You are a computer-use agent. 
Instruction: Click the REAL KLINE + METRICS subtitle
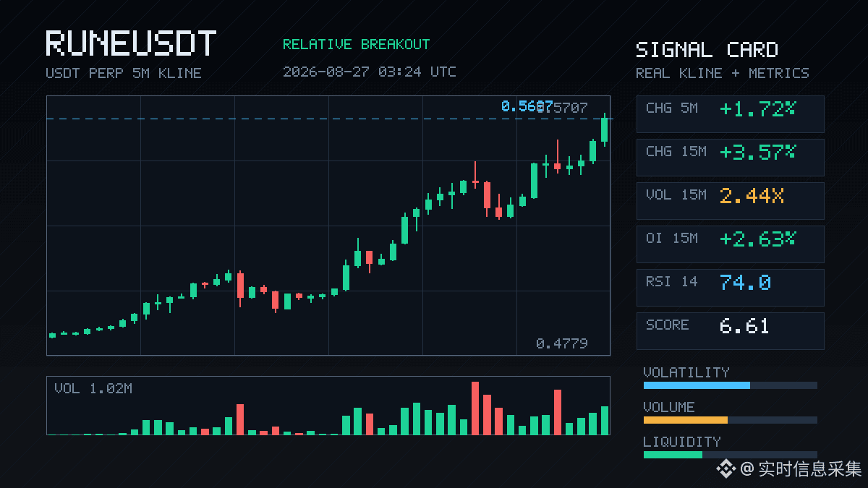[723, 73]
